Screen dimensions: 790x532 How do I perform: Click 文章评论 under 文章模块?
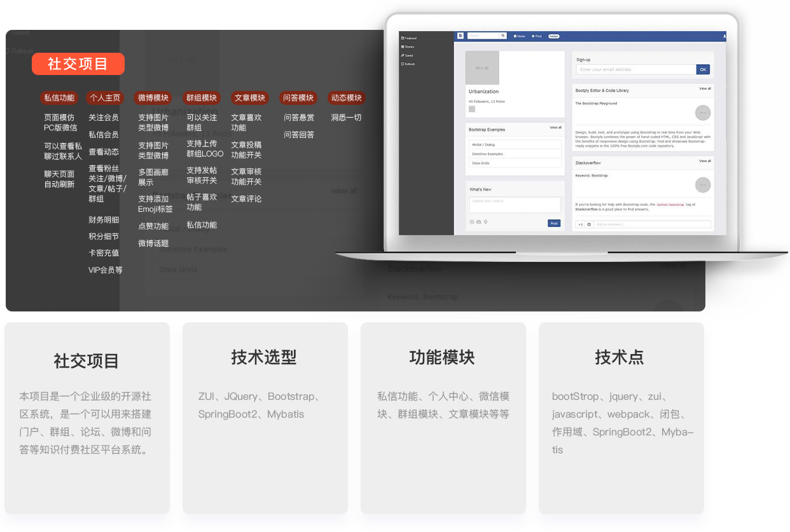(246, 199)
